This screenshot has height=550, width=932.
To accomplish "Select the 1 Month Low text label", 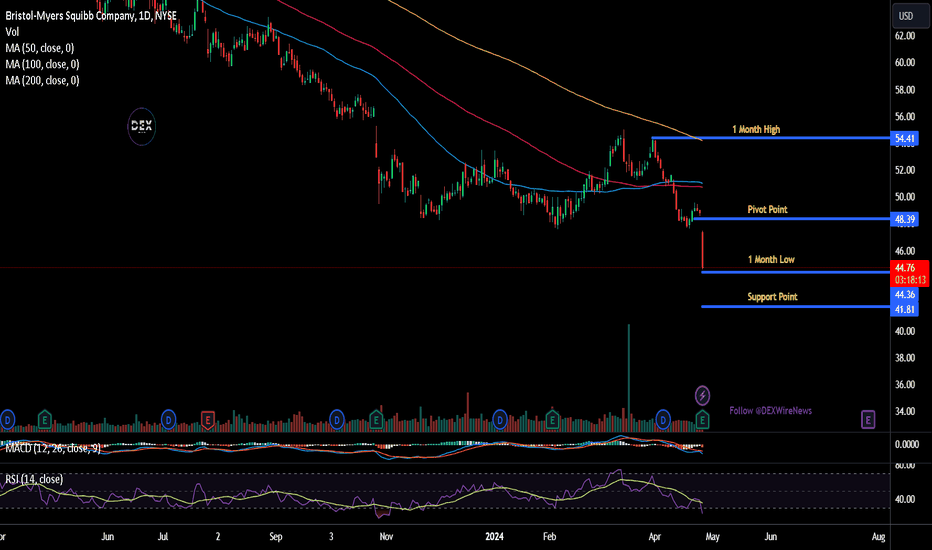I will (771, 259).
